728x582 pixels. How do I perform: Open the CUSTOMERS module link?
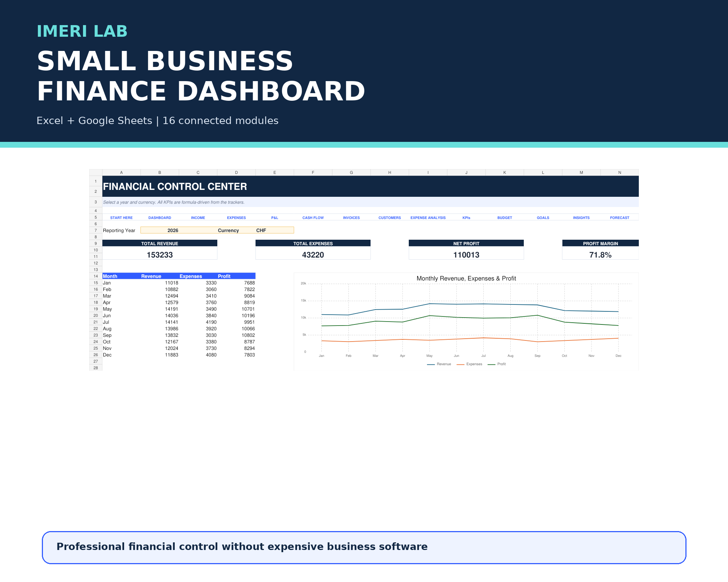pyautogui.click(x=389, y=218)
